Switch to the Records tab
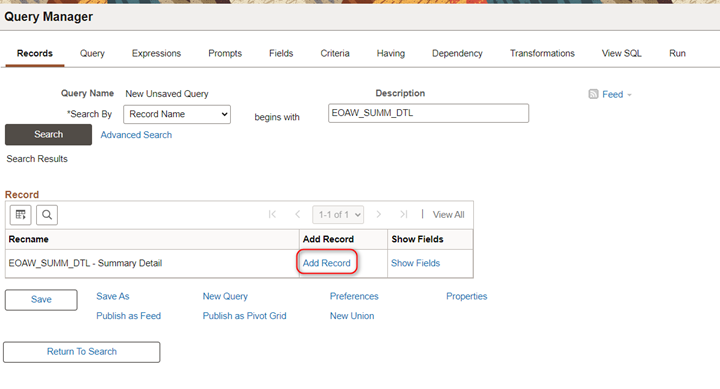Image resolution: width=720 pixels, height=389 pixels. 35,53
